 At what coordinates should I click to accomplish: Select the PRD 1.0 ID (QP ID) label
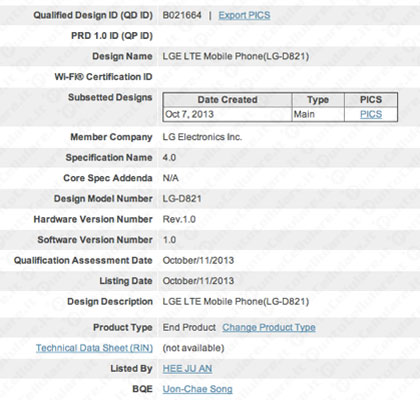(x=112, y=36)
